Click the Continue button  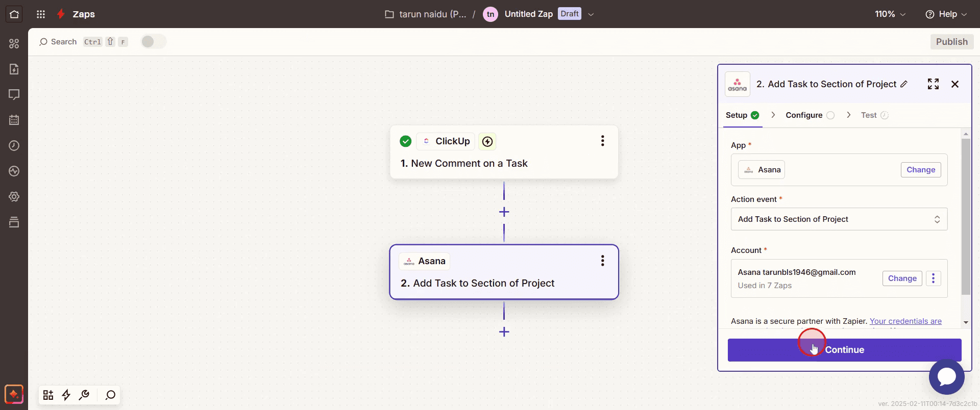click(844, 350)
